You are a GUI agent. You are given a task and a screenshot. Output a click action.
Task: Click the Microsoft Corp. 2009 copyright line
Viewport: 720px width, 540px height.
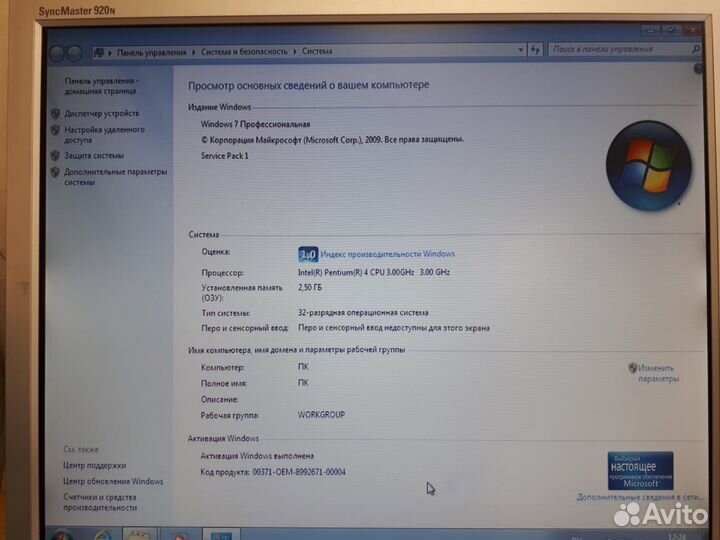pyautogui.click(x=332, y=140)
